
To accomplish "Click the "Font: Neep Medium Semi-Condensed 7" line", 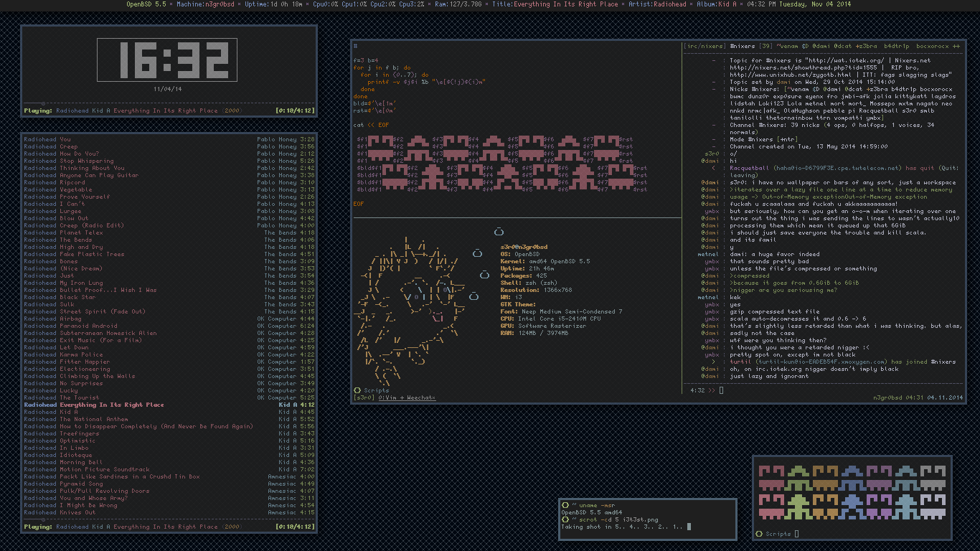I will point(562,311).
